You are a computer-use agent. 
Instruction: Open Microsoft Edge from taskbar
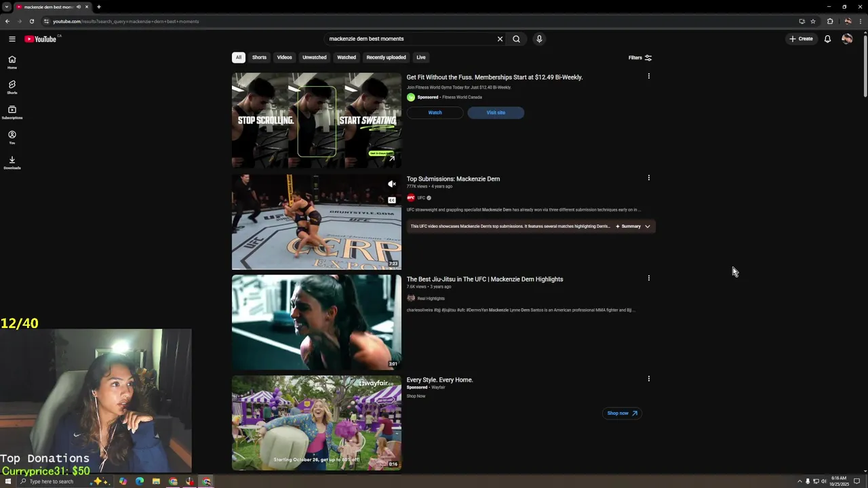140,481
